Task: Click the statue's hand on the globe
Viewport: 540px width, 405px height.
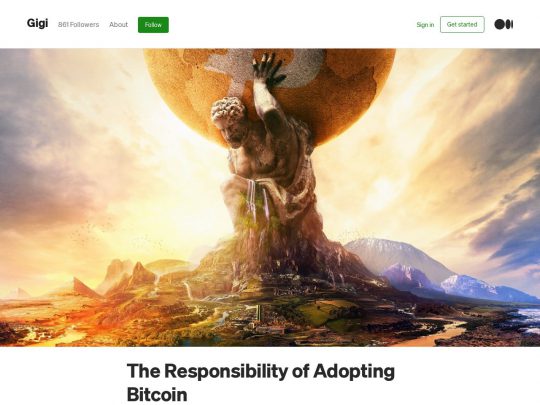Action: (268, 70)
